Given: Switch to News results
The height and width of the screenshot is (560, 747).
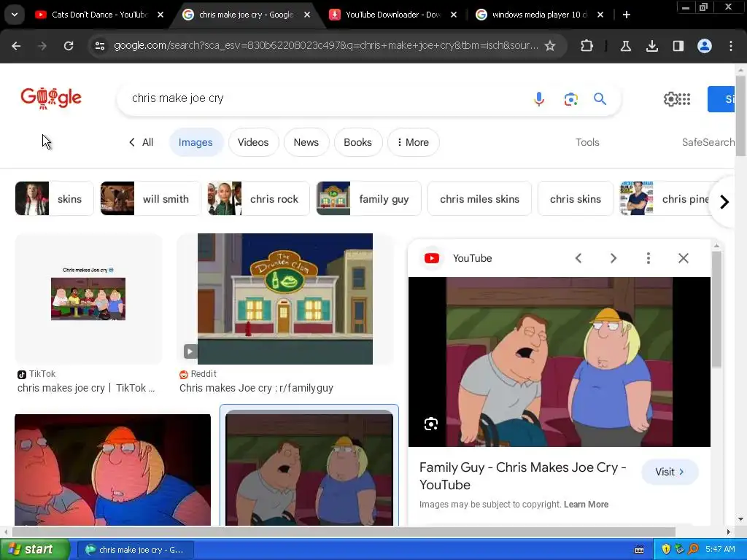Looking at the screenshot, I should (306, 142).
